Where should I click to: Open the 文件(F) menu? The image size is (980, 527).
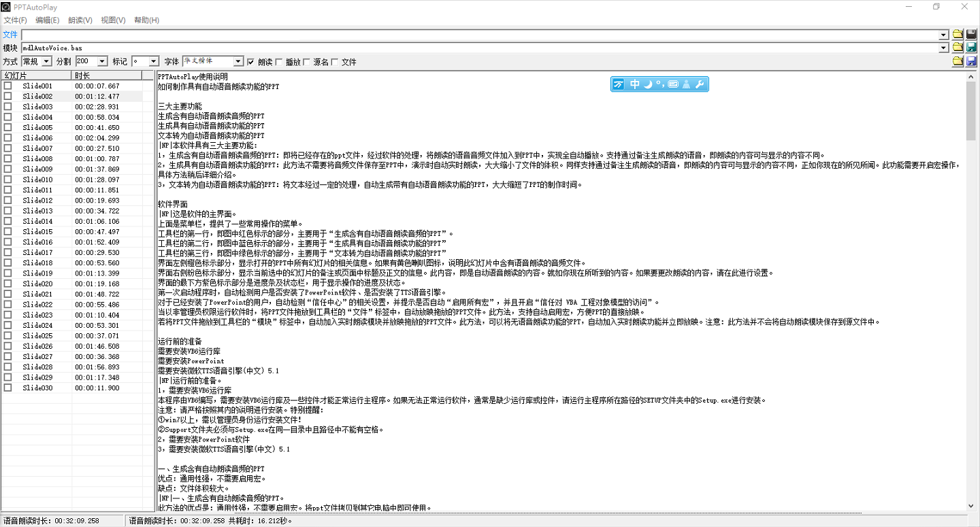pos(16,20)
